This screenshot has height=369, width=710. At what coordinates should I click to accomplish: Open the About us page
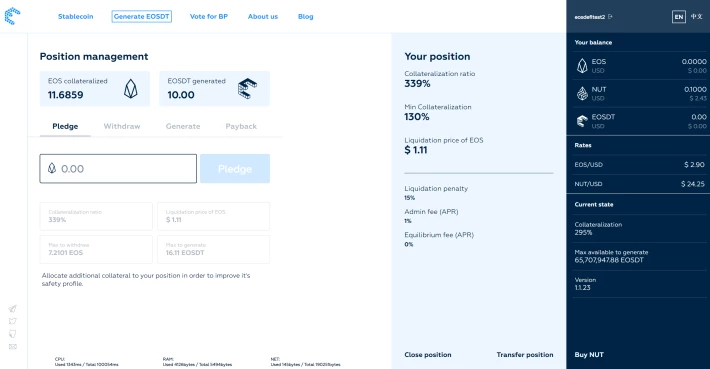263,16
